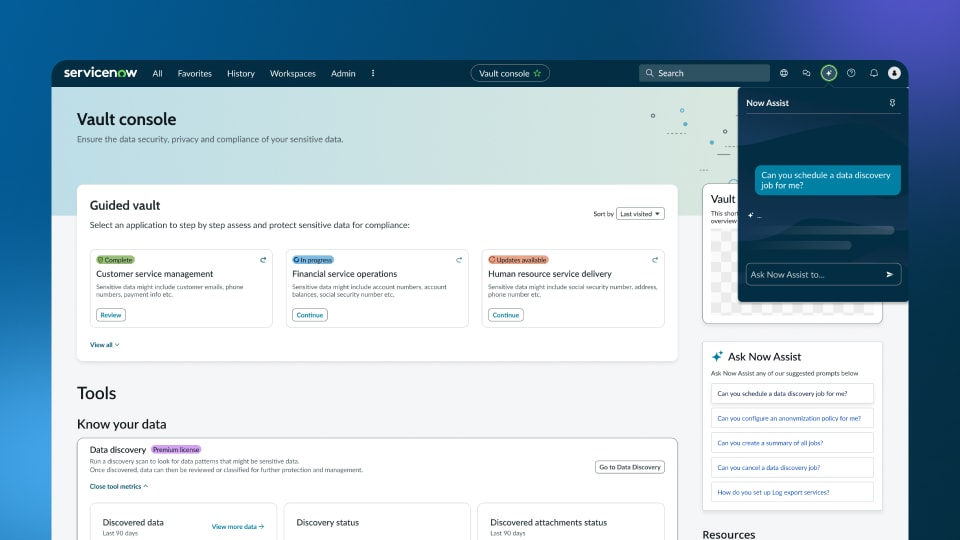Click Continue on Financial service operations
Image resolution: width=960 pixels, height=540 pixels.
tap(310, 315)
